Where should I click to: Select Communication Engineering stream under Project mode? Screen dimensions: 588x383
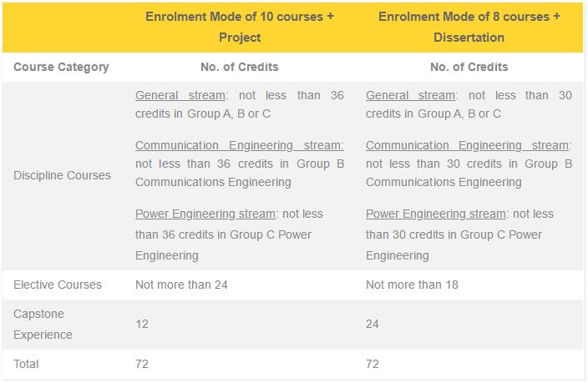239,145
